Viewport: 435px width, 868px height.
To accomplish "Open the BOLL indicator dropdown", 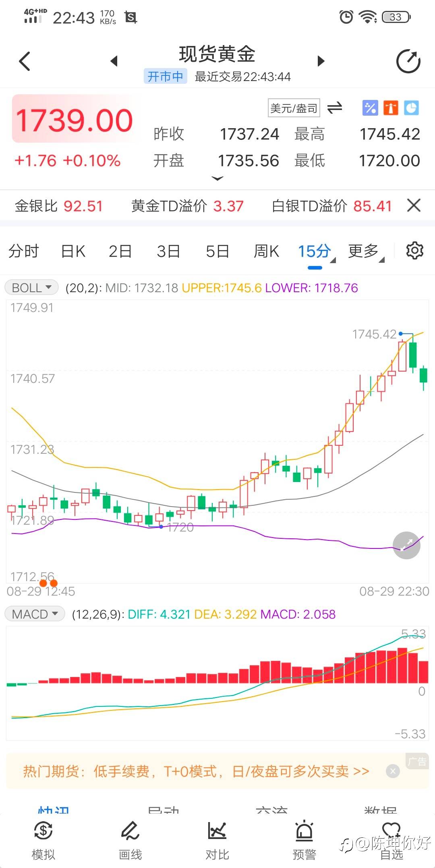I will (31, 288).
